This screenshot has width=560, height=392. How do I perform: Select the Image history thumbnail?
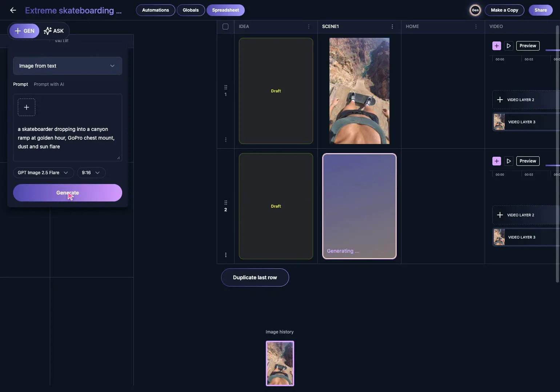280,363
